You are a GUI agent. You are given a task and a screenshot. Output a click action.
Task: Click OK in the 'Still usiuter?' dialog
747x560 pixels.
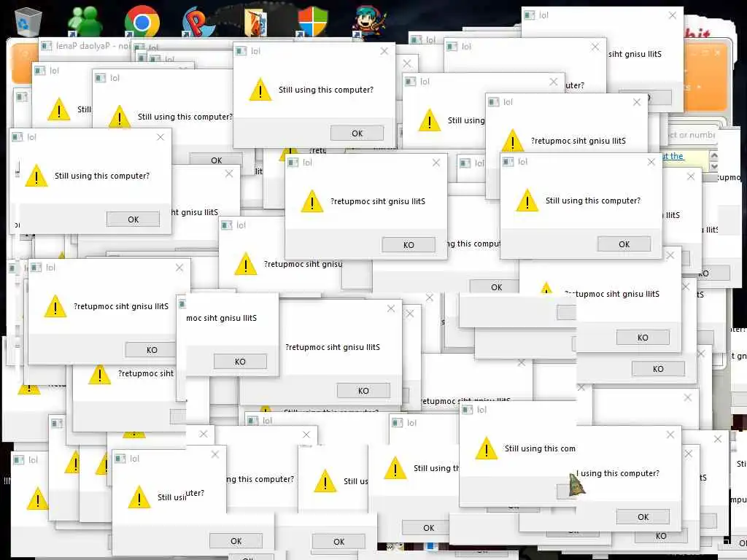(236, 541)
